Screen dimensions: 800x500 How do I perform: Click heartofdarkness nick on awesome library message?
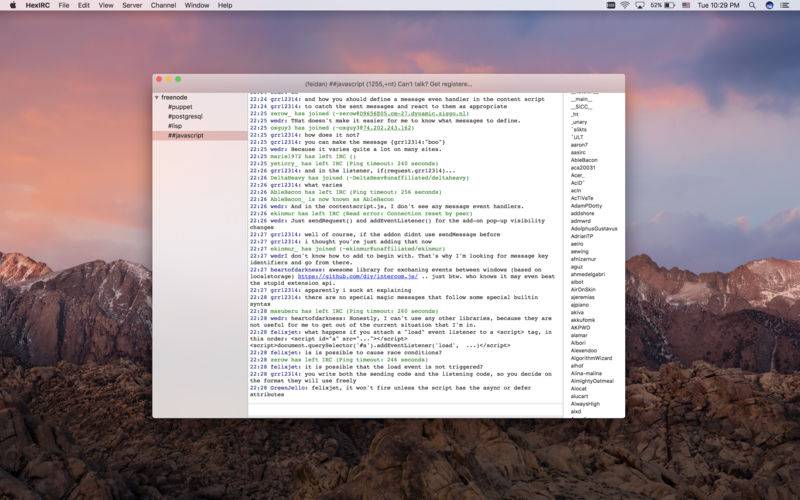296,270
